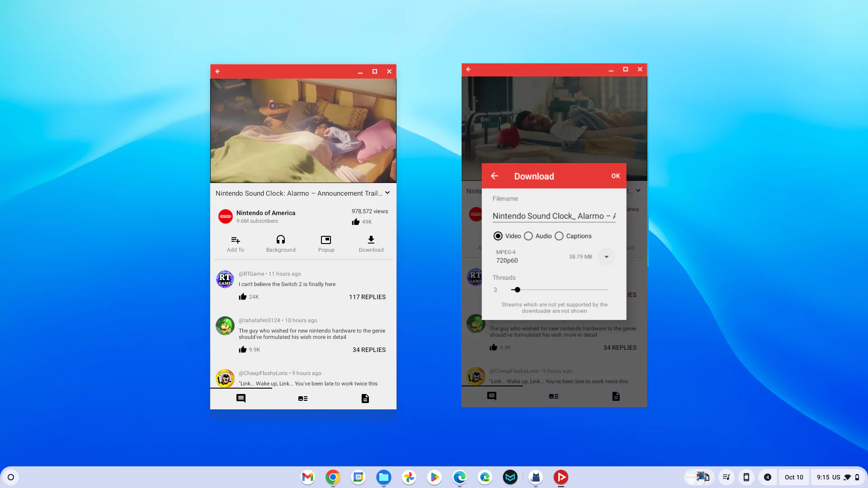Viewport: 868px width, 488px height.
Task: Open the description tab icon at bottom
Action: [365, 399]
